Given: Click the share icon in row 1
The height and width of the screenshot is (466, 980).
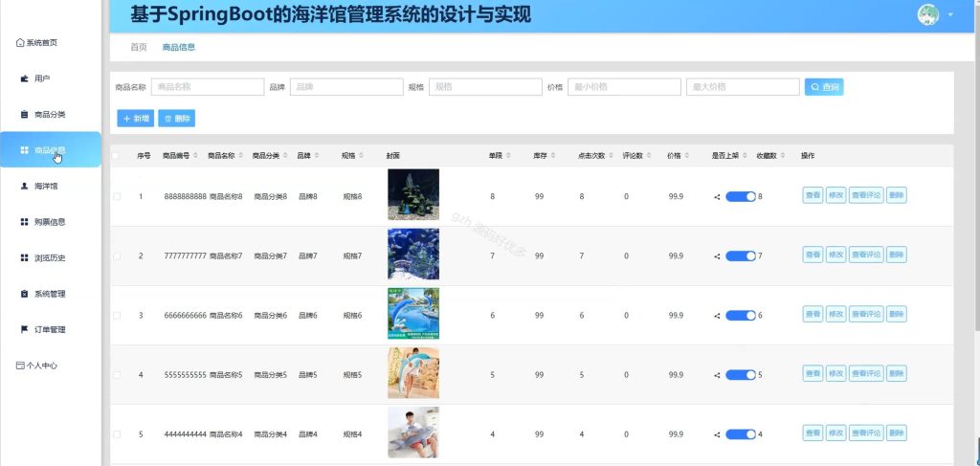Looking at the screenshot, I should [x=717, y=197].
